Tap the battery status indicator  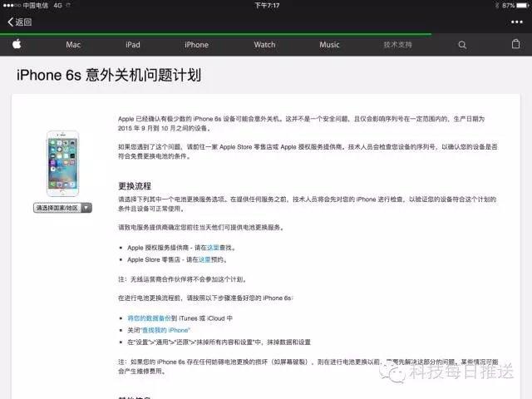click(515, 6)
